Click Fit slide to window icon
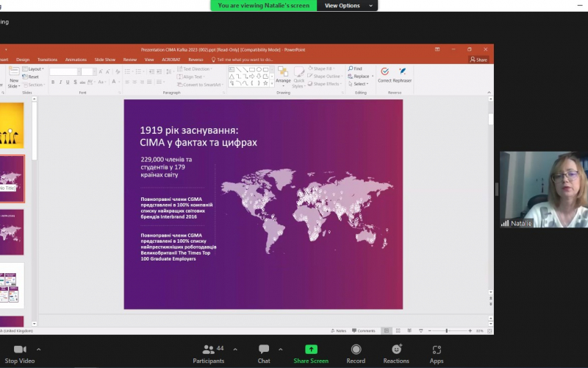 490,330
